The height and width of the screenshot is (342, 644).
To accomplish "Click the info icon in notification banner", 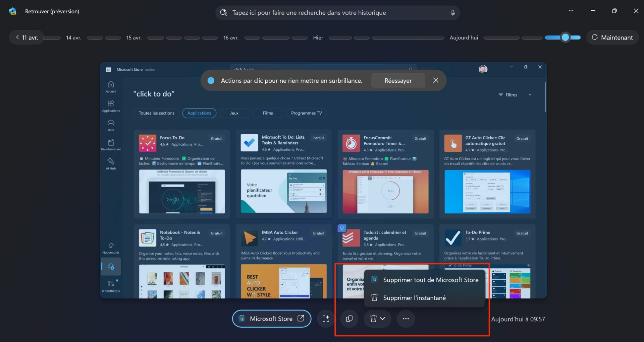I will [x=211, y=81].
